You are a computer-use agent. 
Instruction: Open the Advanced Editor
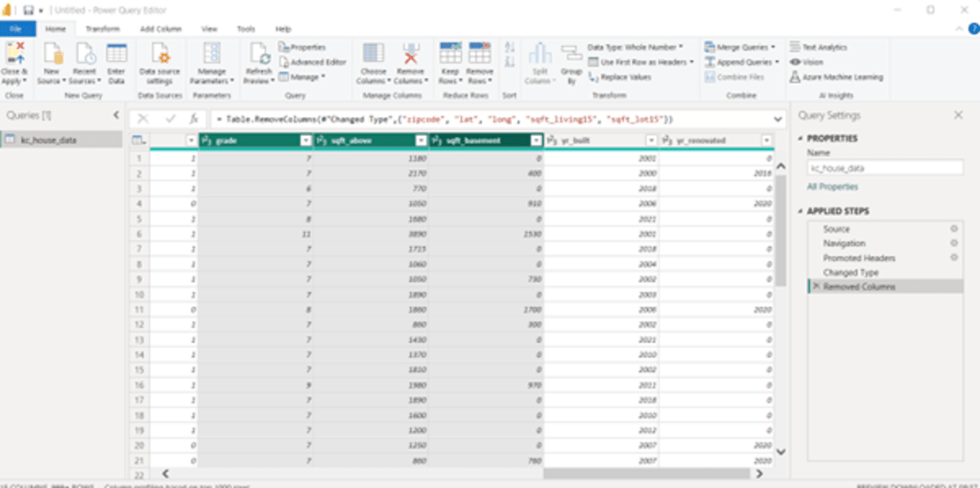point(312,62)
